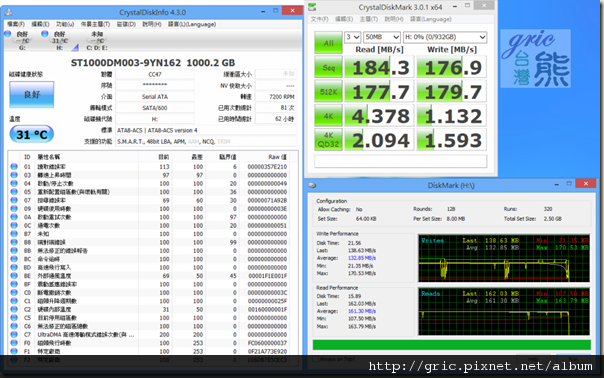604x378 pixels.
Task: Open the test size dropdown showing 50MB
Action: pos(382,37)
